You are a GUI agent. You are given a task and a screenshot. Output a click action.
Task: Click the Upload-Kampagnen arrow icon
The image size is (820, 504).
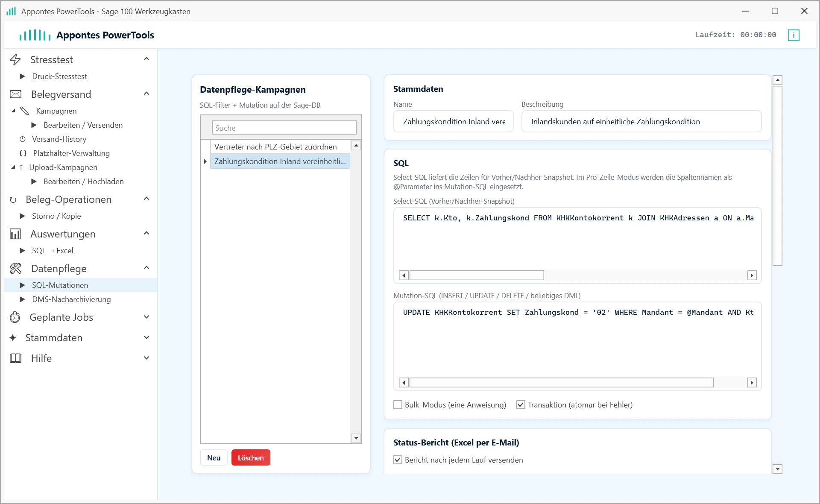21,167
